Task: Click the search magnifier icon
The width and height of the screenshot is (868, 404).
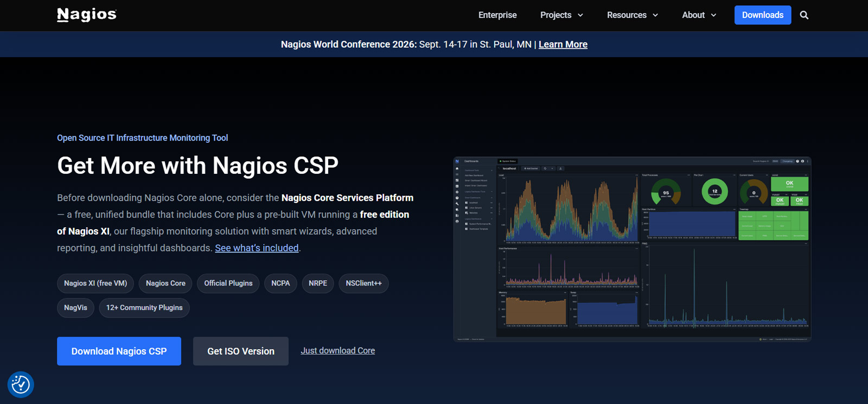Action: click(804, 15)
